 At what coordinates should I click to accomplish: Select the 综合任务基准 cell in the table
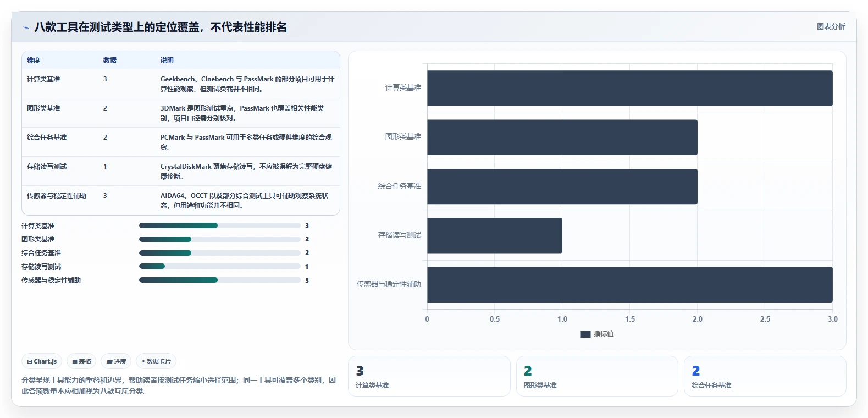point(47,137)
